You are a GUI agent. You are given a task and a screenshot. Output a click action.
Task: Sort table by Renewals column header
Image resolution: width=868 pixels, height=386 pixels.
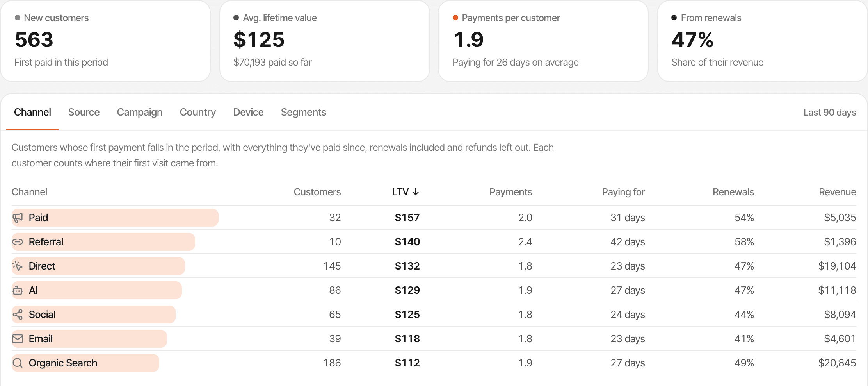733,192
